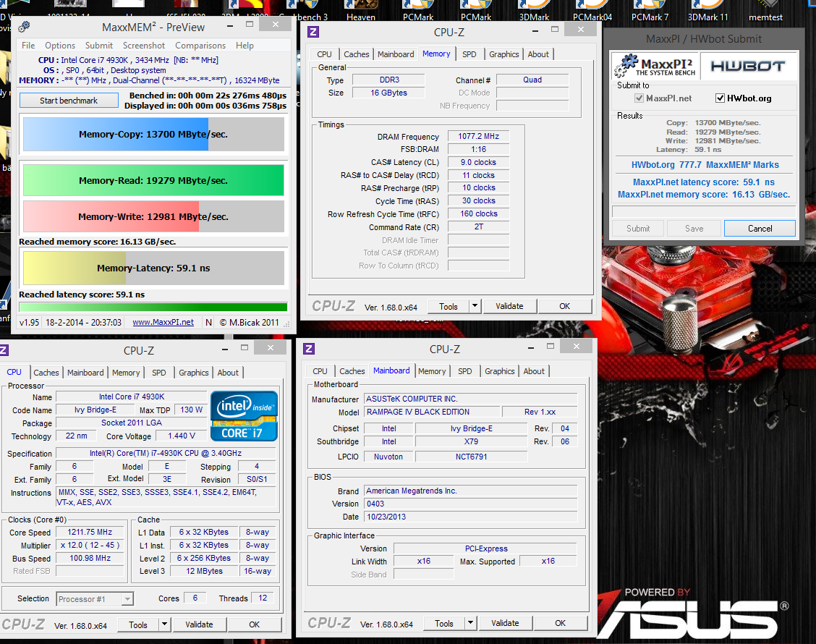816x644 pixels.
Task: Switch to the Caches tab in the CPU-Z CPU window
Action: point(46,372)
